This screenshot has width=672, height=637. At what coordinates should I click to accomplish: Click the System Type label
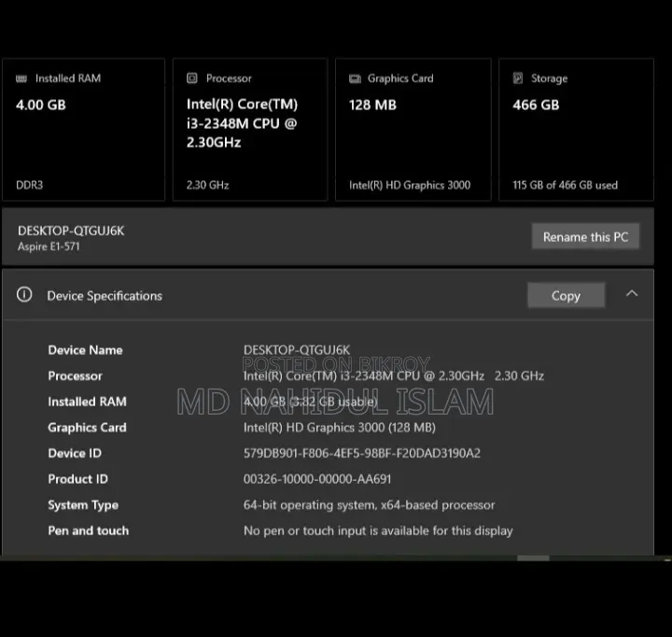[x=83, y=505]
